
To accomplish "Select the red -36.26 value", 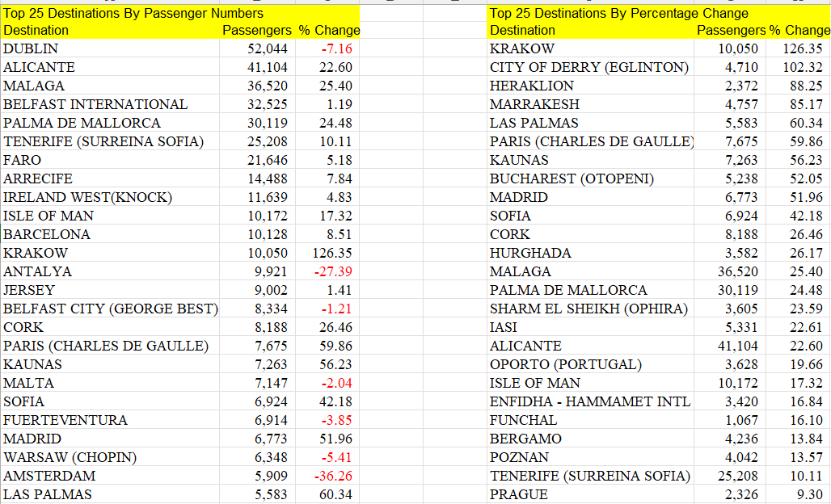I will pyautogui.click(x=327, y=476).
